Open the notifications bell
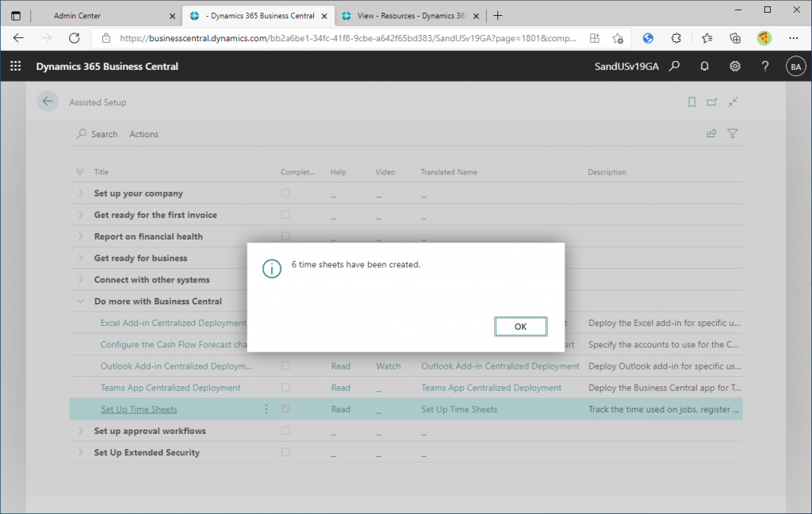 click(704, 66)
